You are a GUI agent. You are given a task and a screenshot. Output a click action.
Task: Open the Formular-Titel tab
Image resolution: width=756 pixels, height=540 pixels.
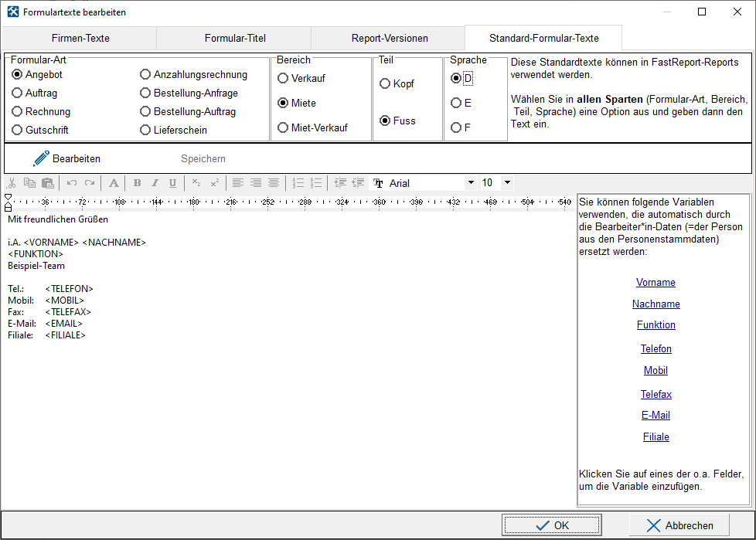click(x=235, y=38)
